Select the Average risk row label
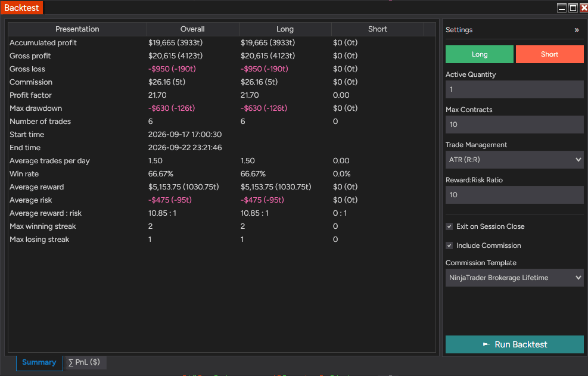588x376 pixels. point(31,200)
